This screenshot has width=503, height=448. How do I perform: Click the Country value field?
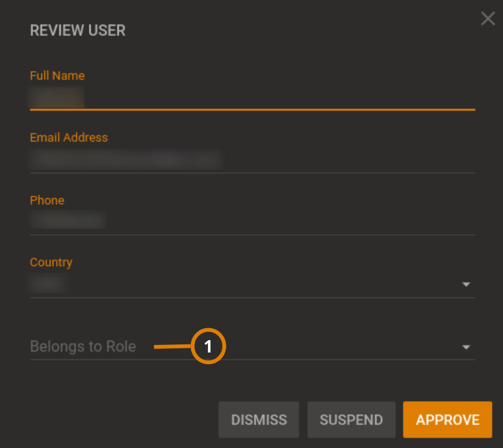(190, 283)
